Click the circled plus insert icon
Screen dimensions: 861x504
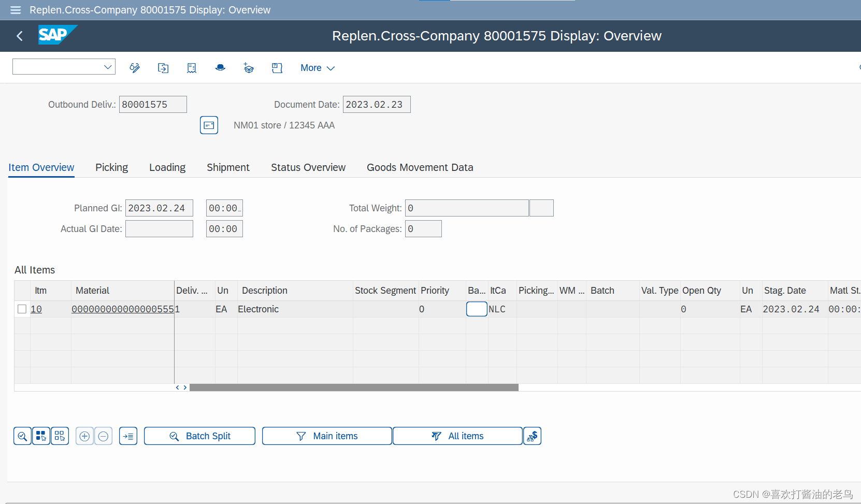(x=84, y=436)
